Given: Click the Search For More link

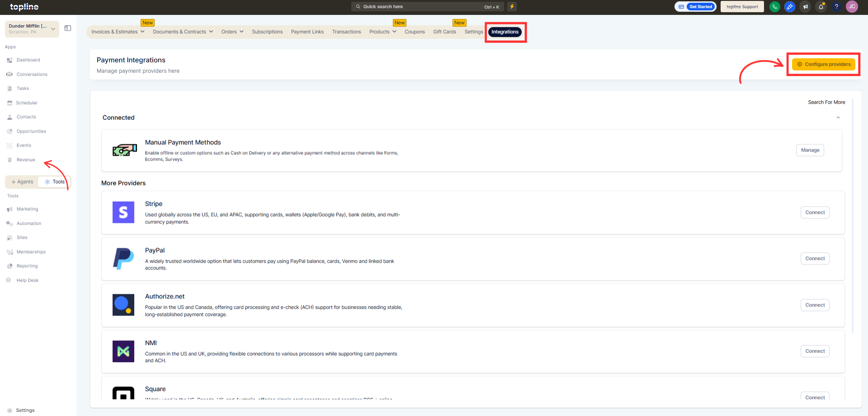Looking at the screenshot, I should click(826, 102).
